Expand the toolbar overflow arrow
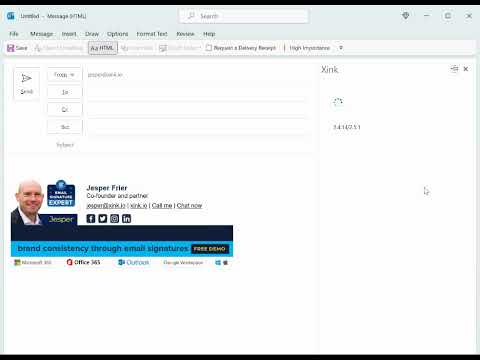 [x=341, y=48]
